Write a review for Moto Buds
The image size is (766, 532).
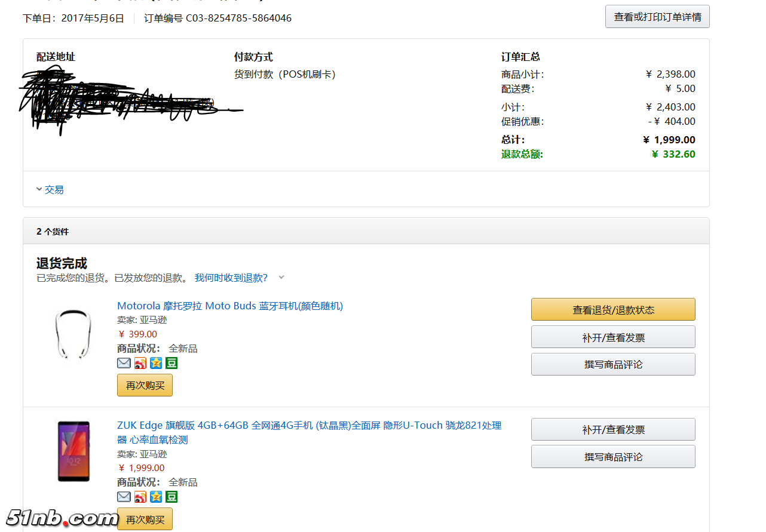tap(613, 364)
